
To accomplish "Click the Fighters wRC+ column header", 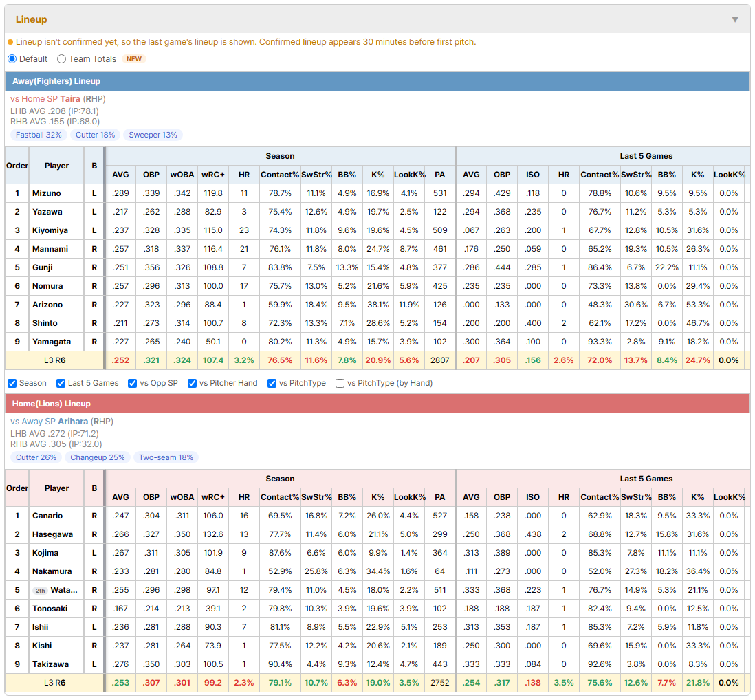I will [x=213, y=175].
